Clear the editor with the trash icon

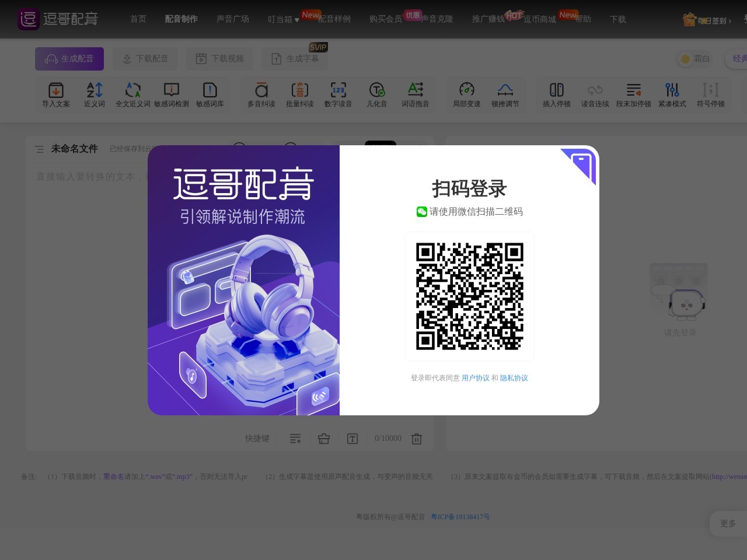[417, 438]
